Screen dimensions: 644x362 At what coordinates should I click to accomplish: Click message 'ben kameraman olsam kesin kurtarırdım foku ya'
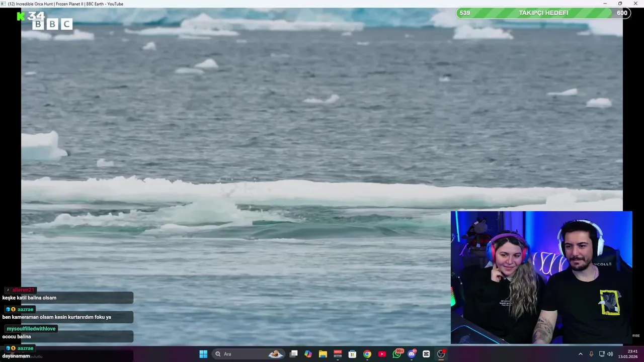click(56, 317)
